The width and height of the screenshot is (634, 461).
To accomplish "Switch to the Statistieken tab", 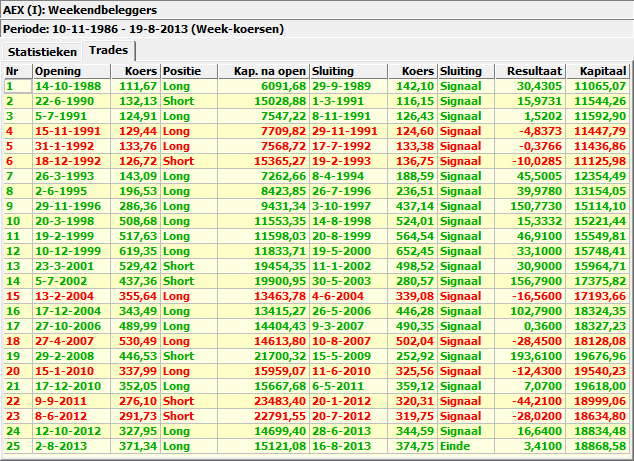I will [x=42, y=52].
